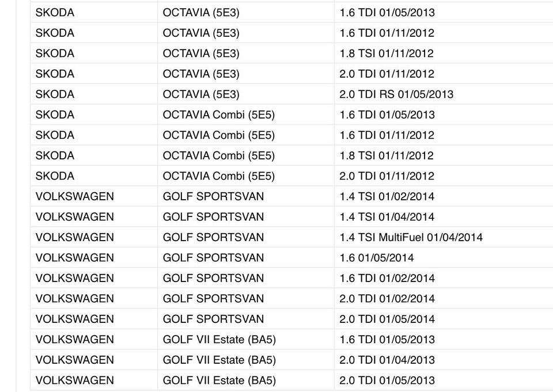Click the GOLF SPORTSVAN 1.6 TDI 01/02/2014 cell
The width and height of the screenshot is (553, 392).
(444, 278)
